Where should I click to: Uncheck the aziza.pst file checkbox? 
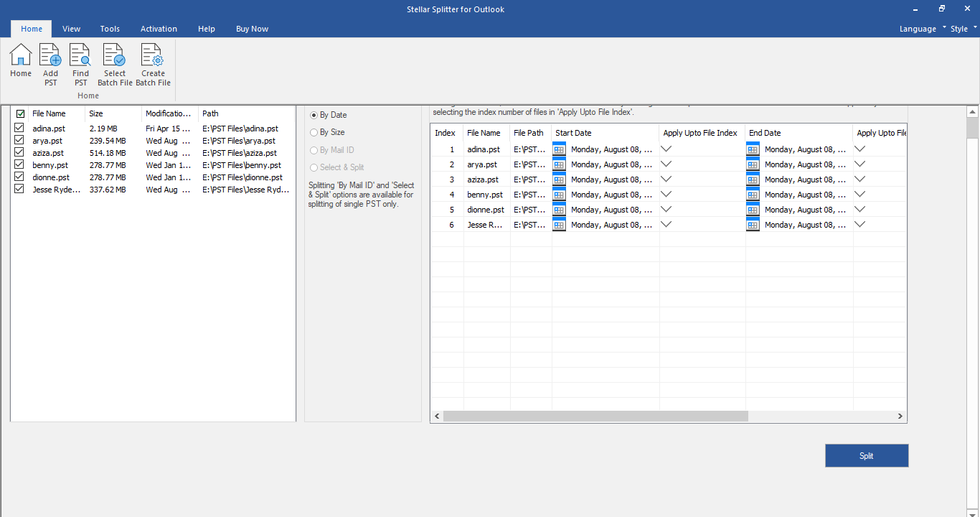19,153
